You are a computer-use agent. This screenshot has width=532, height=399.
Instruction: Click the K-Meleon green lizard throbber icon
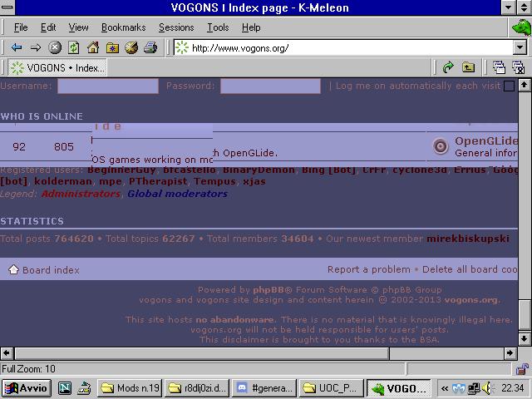pos(521,27)
